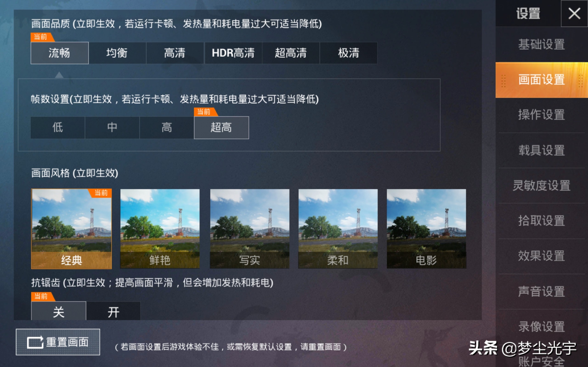The width and height of the screenshot is (588, 367).
Task: Select the 经典 style thumbnail
Action: (71, 229)
